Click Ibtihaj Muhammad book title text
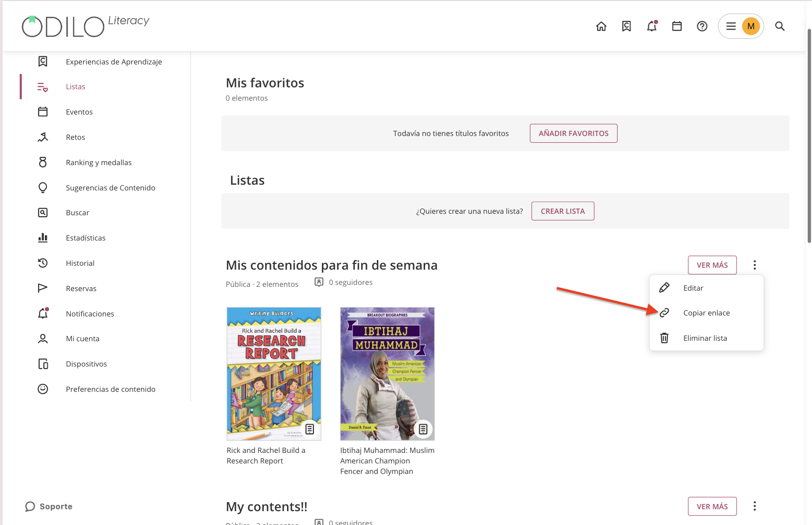 tap(387, 461)
